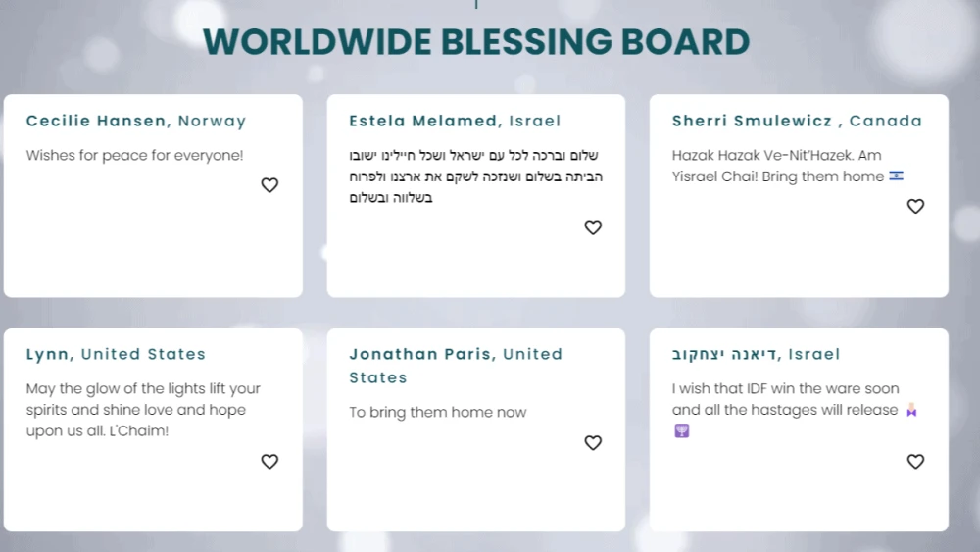Click the heart on Estela Melamed's card
This screenshot has height=552, width=980.
click(593, 227)
